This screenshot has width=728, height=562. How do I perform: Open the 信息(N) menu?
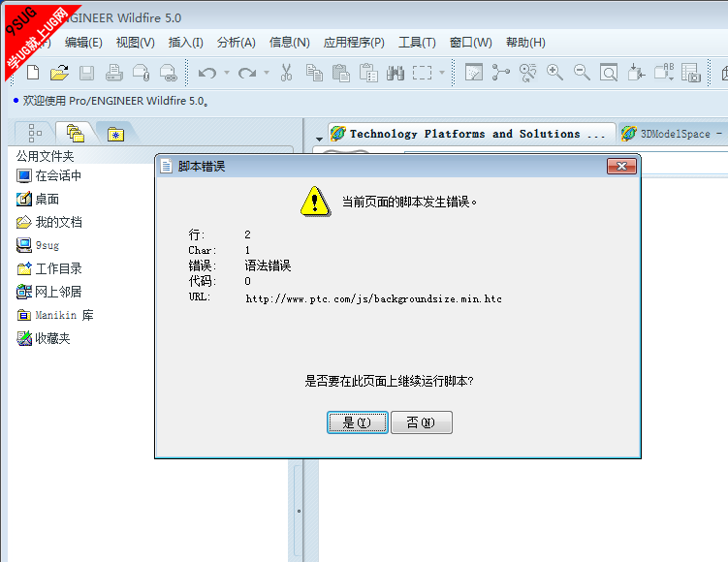point(289,43)
